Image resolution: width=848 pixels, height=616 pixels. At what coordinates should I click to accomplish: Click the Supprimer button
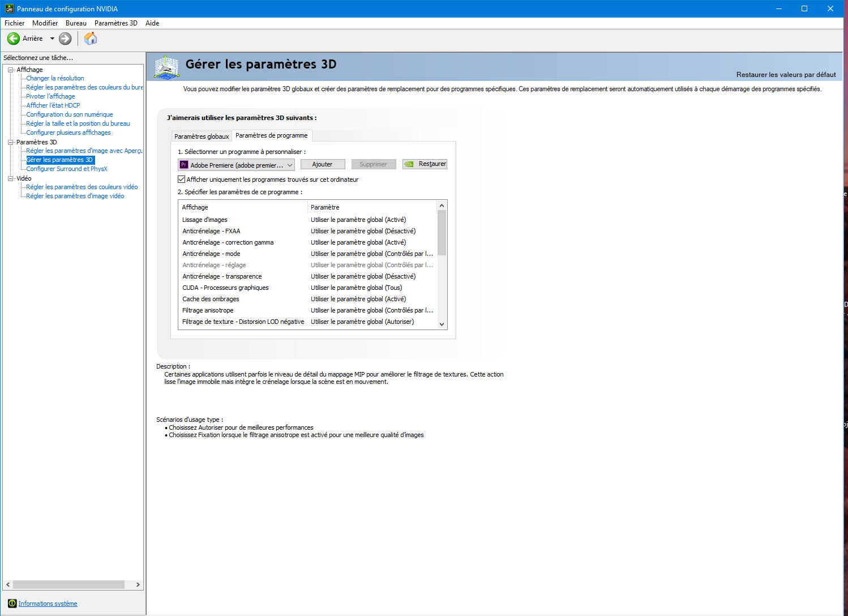point(374,164)
